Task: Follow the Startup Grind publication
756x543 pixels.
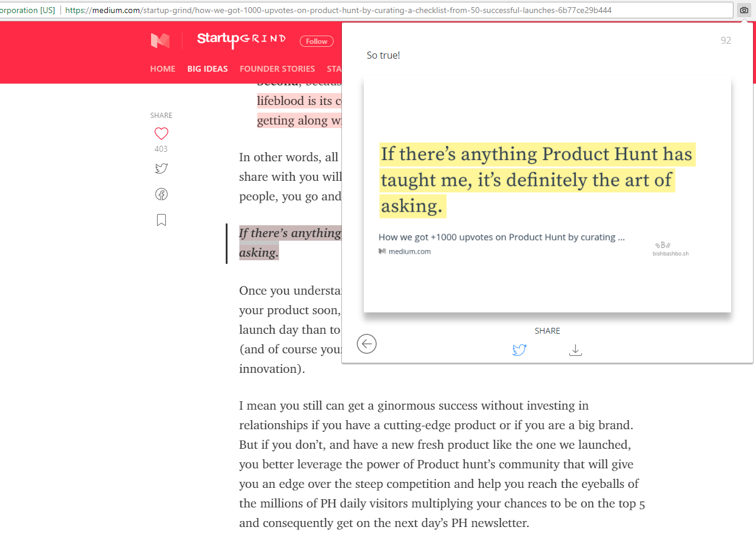Action: [x=316, y=41]
